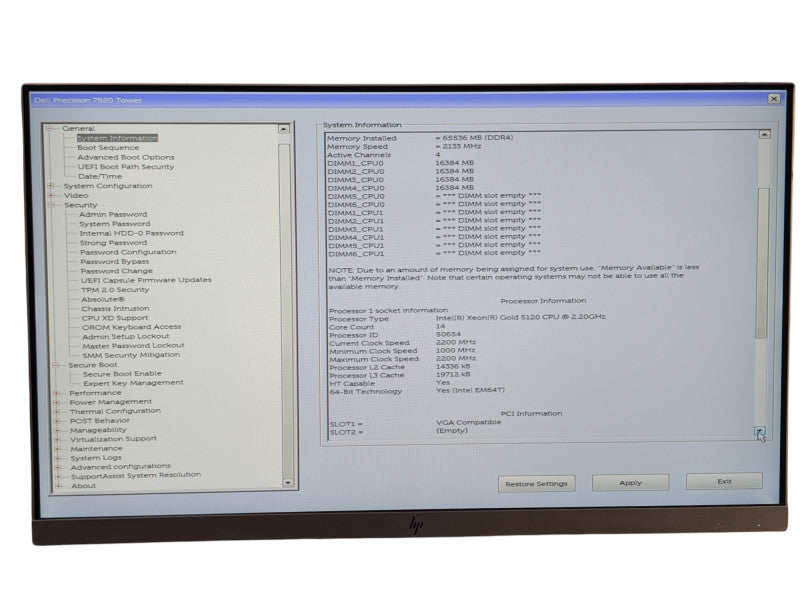Image resolution: width=800 pixels, height=602 pixels.
Task: Click the Apply button
Action: (631, 483)
